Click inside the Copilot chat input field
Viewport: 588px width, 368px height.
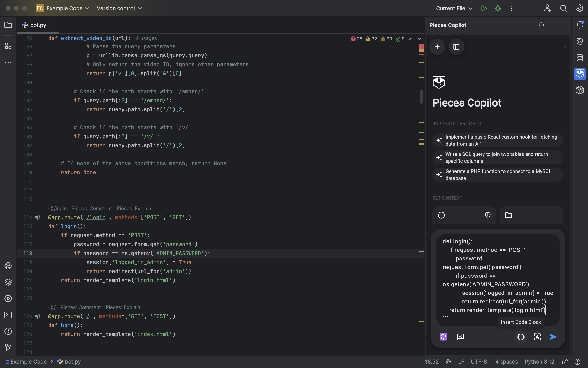[498, 280]
